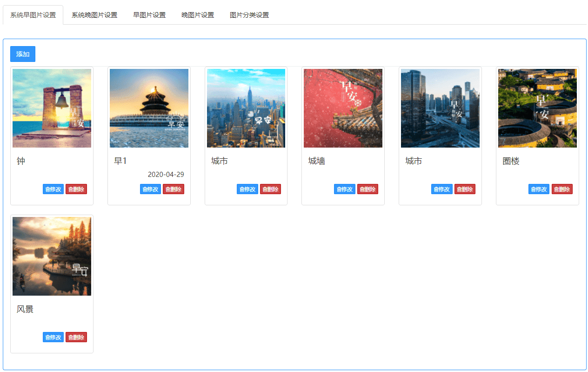Screen dimensions: 588x372
Task: Open the 系统晚图片设置 tab
Action: (94, 15)
